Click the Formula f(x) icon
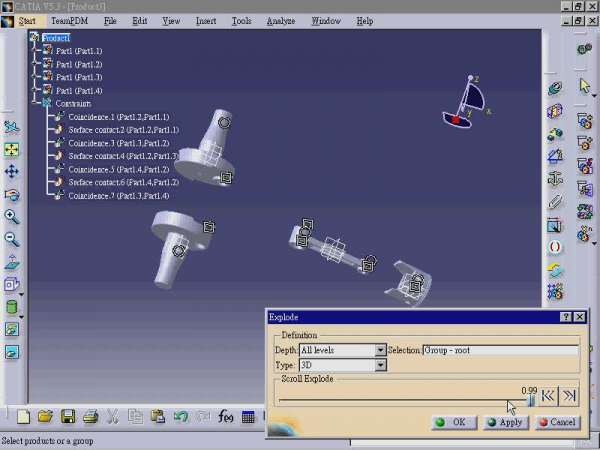 (x=226, y=416)
